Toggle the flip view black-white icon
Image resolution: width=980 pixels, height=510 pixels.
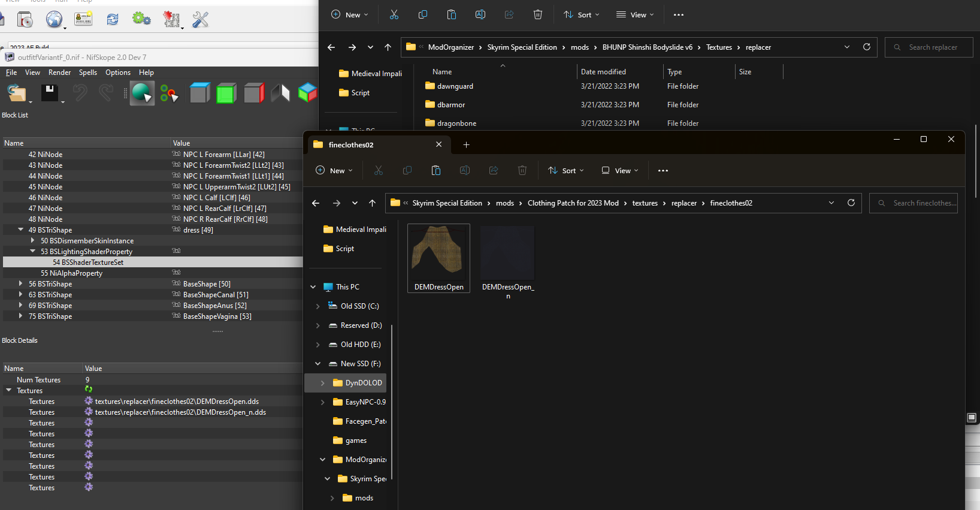point(280,93)
